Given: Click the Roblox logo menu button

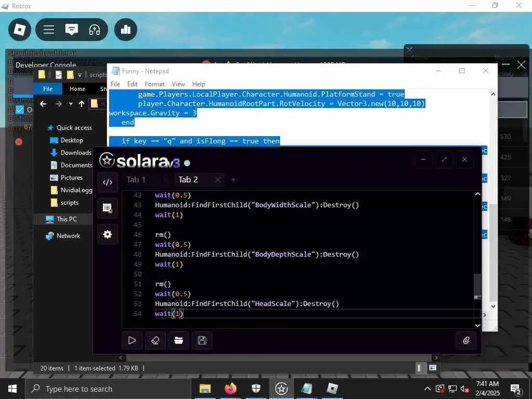Looking at the screenshot, I should click(20, 30).
